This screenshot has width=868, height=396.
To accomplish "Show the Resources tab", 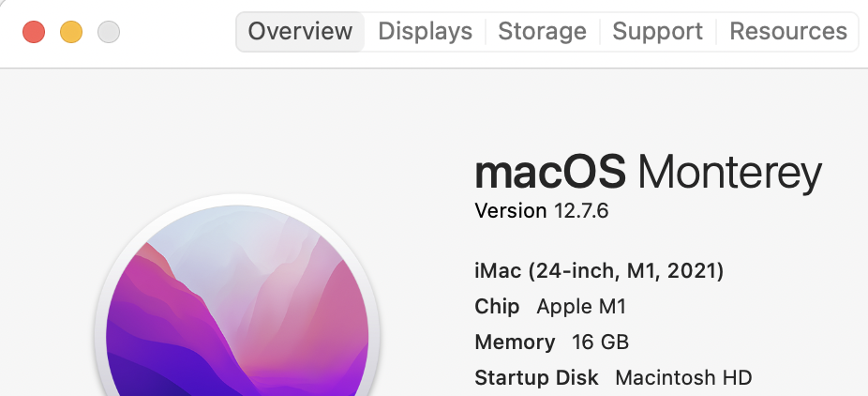I will coord(788,31).
